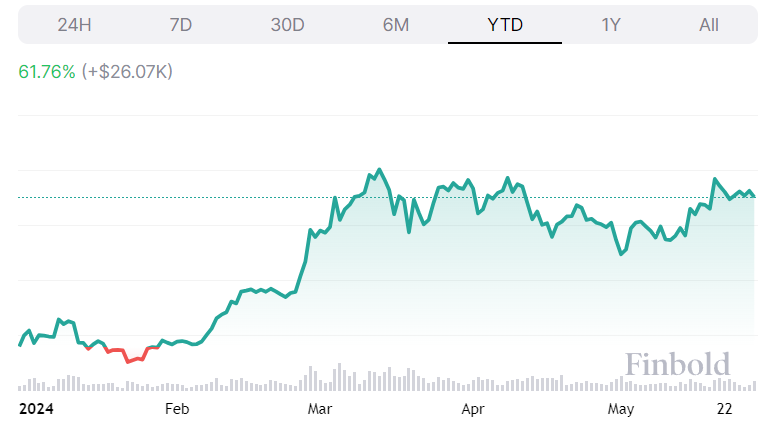This screenshot has height=430, width=771.
Task: Switch to the 1Y tab
Action: pyautogui.click(x=611, y=25)
